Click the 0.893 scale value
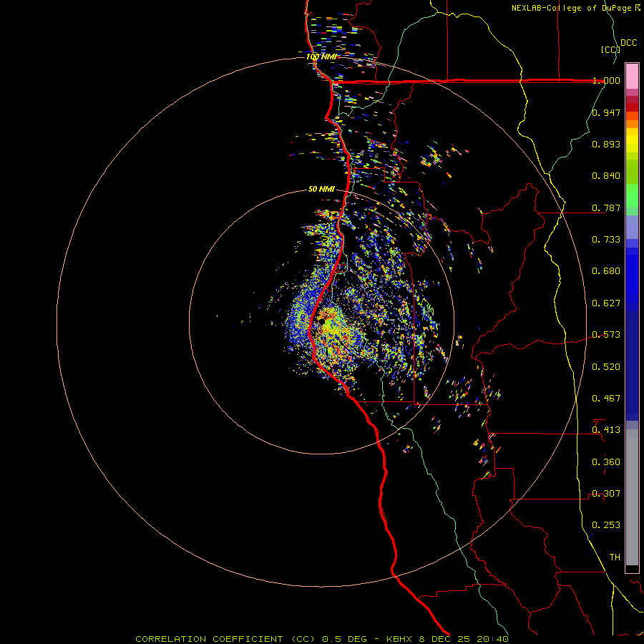Screen dimensions: 644x644 [x=606, y=144]
